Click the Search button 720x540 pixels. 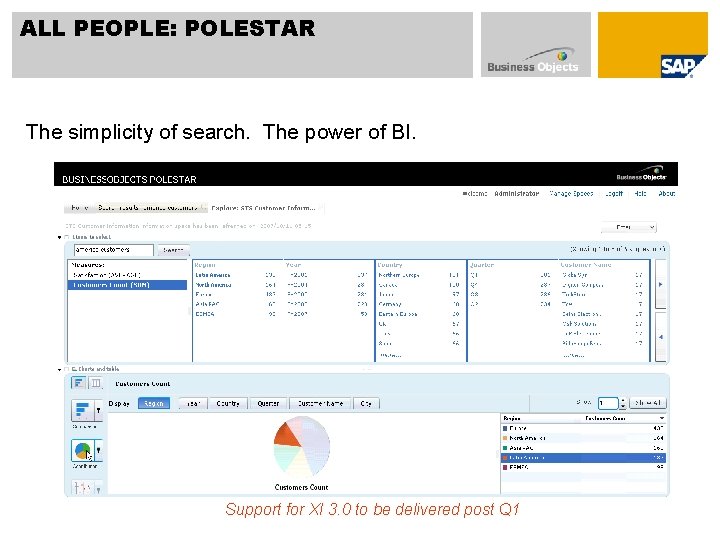point(173,250)
